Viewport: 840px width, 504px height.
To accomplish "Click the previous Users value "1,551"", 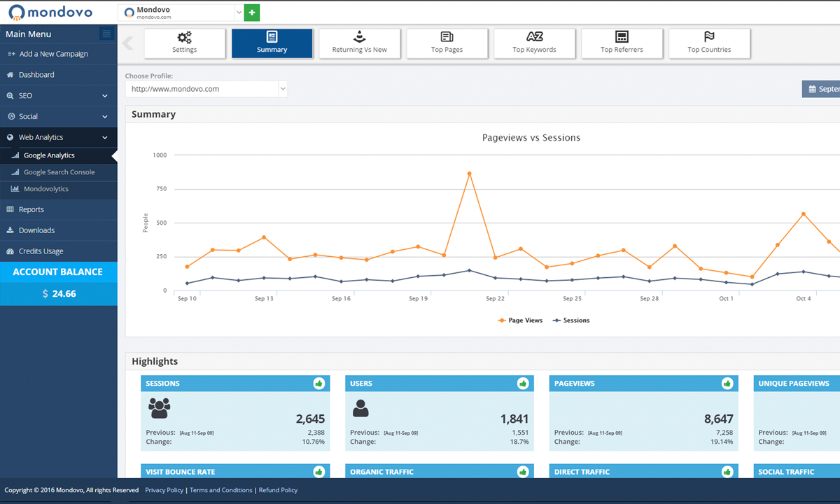I will tap(520, 433).
